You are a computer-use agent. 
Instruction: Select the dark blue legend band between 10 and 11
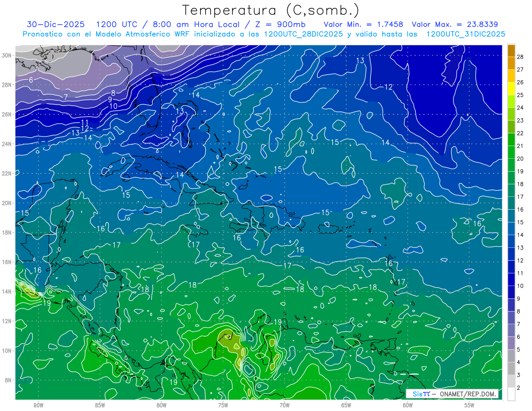click(x=511, y=279)
